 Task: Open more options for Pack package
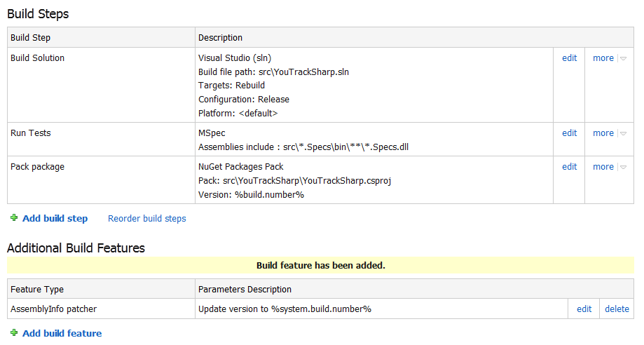click(x=603, y=167)
